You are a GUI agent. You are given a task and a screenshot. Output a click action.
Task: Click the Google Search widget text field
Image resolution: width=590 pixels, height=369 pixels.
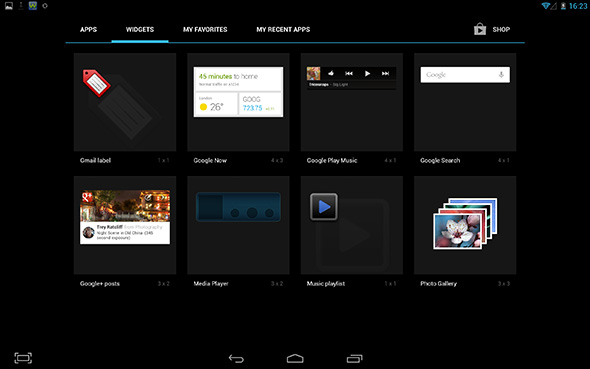[x=465, y=75]
